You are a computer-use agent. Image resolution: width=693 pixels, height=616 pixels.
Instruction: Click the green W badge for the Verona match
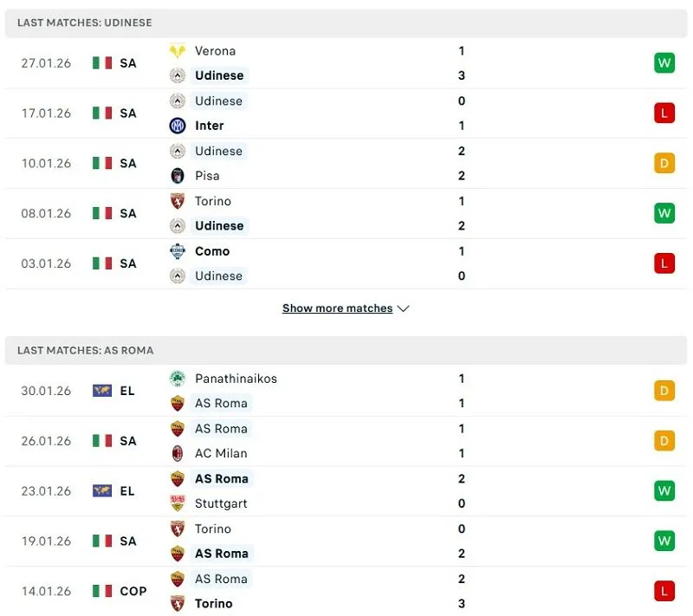[x=664, y=62]
